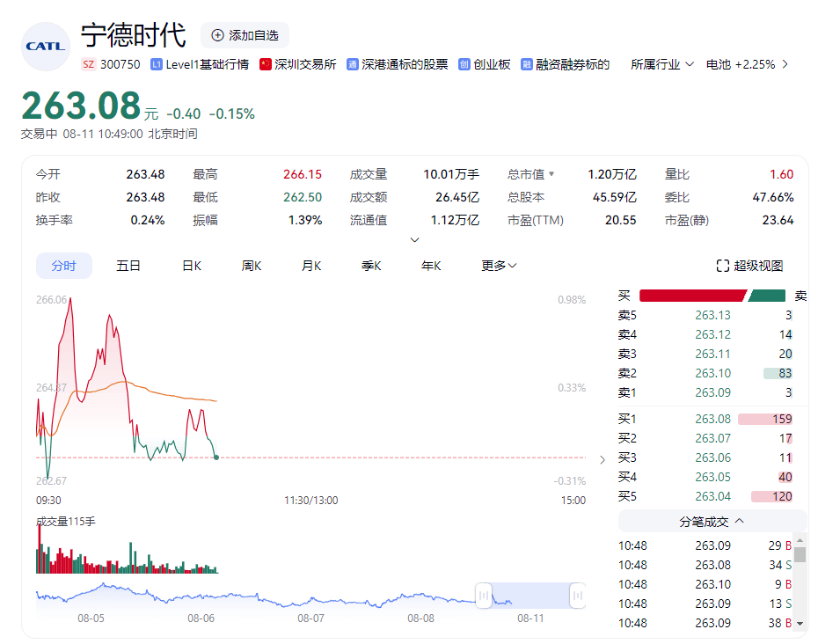Click the left handle of the date range slider
Screen dimensions: 818x644
(484, 596)
